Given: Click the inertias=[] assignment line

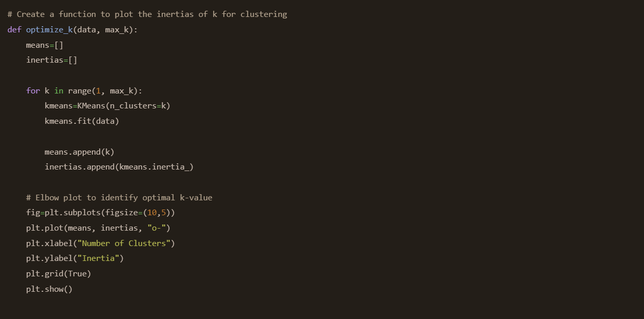Looking at the screenshot, I should tap(52, 60).
